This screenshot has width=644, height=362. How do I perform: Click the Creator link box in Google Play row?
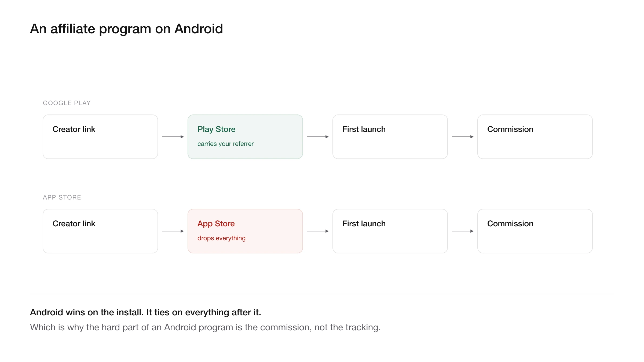[x=100, y=137]
